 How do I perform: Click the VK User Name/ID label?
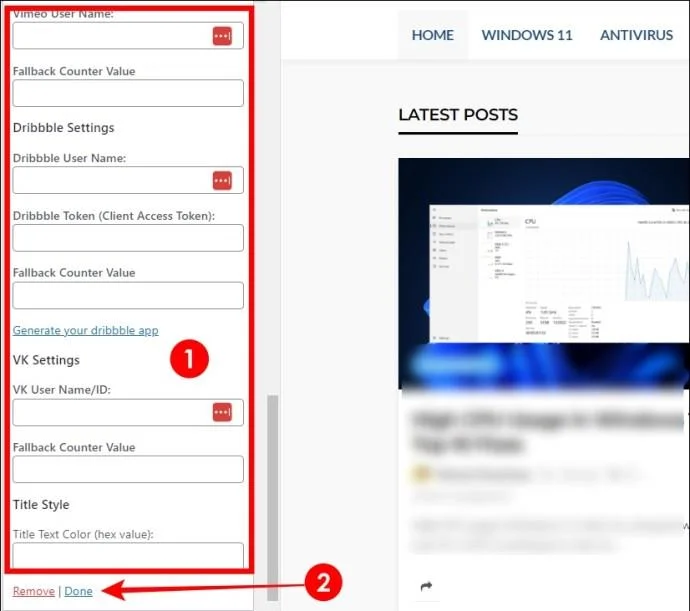point(62,390)
